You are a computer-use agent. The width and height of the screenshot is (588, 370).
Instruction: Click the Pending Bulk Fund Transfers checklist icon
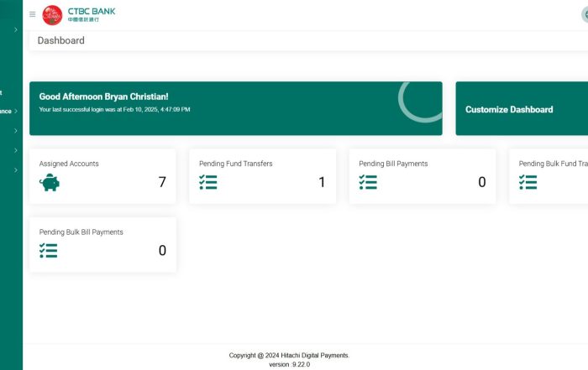[x=528, y=182]
